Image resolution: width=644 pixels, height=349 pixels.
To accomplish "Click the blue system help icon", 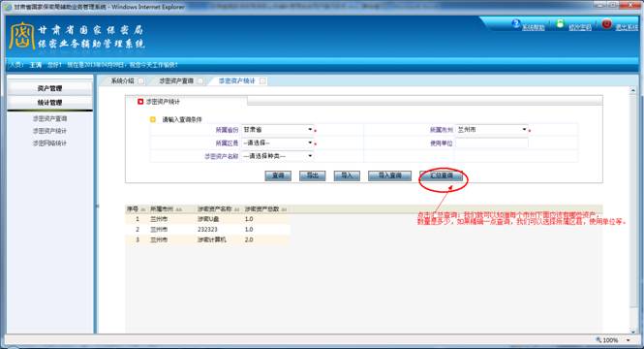I will (516, 24).
